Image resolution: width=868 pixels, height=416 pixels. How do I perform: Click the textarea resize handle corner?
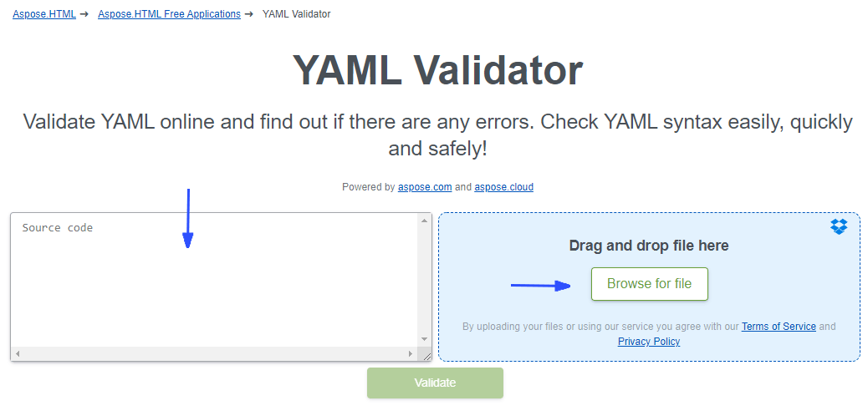click(x=426, y=355)
